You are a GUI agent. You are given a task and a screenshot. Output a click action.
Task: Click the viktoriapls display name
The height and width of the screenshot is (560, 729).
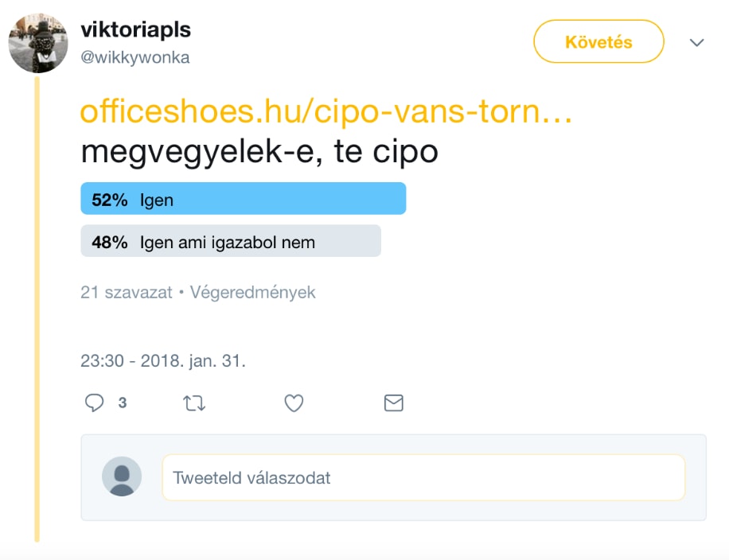point(136,29)
